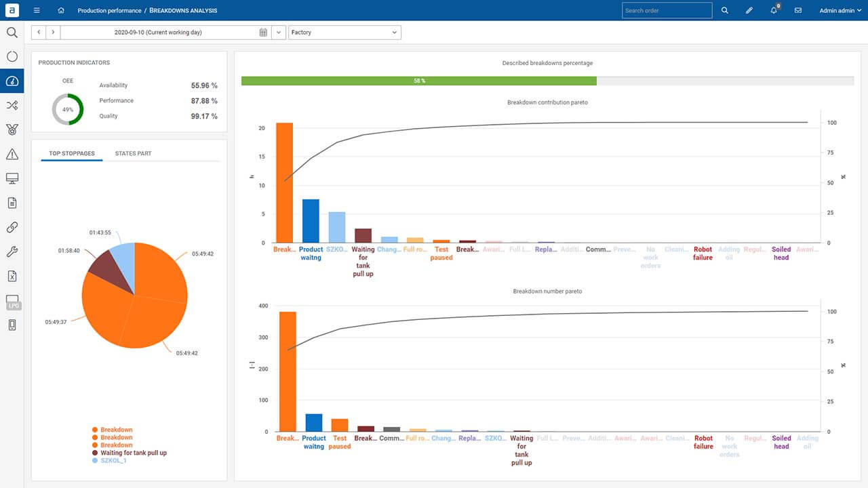The width and height of the screenshot is (868, 488).
Task: Select the sidebar search magnifier icon
Action: click(x=12, y=33)
